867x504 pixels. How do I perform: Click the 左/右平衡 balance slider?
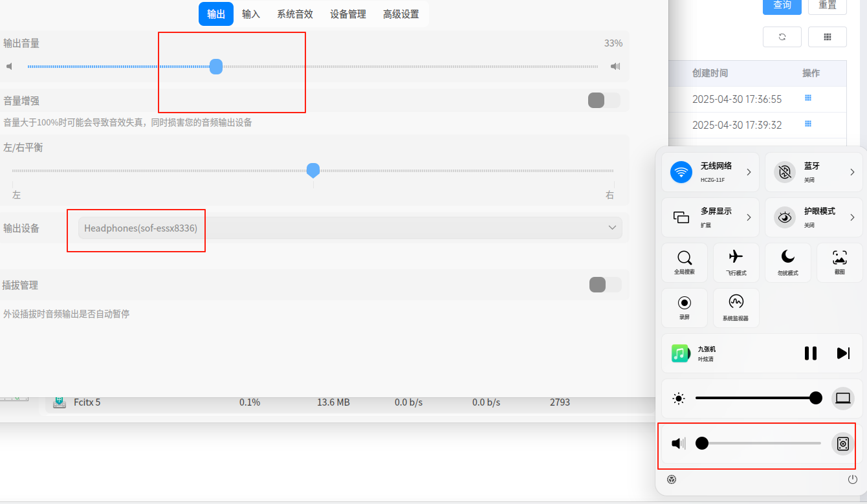tap(313, 171)
